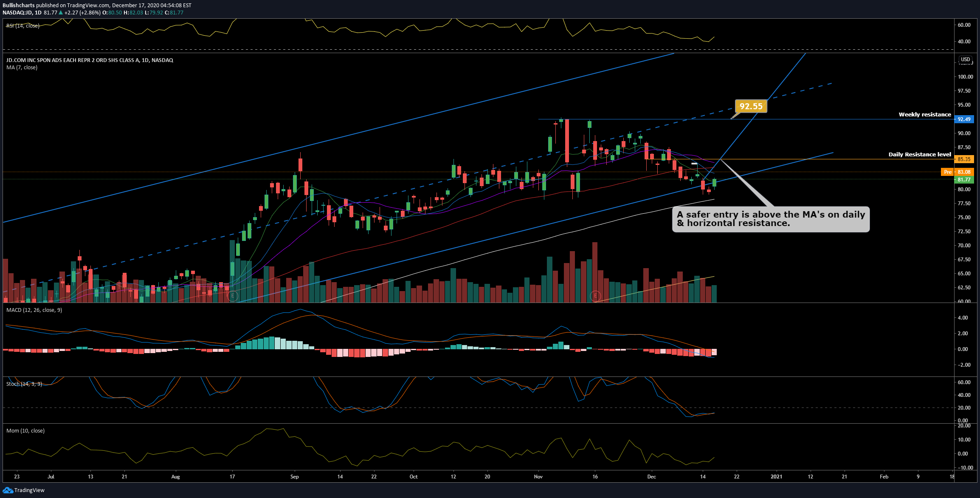Click the Sep date on time axis

coord(295,477)
